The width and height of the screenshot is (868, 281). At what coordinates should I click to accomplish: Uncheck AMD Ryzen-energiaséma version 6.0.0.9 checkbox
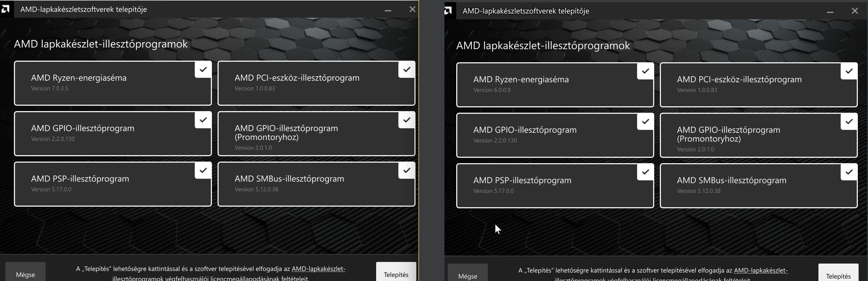645,71
